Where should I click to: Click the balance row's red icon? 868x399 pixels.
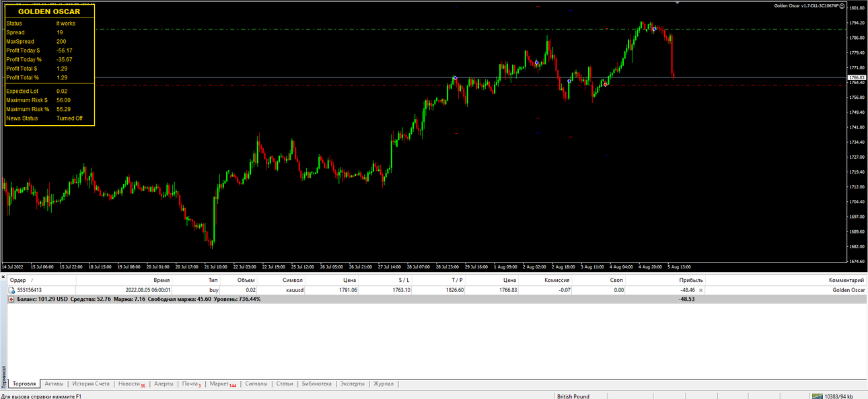(11, 299)
